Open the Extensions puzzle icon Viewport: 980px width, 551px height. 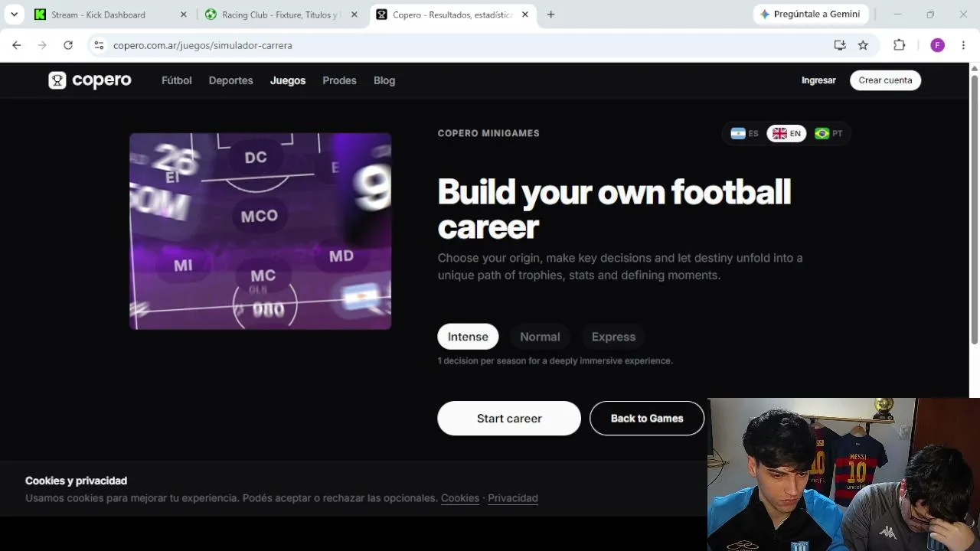[x=899, y=45]
